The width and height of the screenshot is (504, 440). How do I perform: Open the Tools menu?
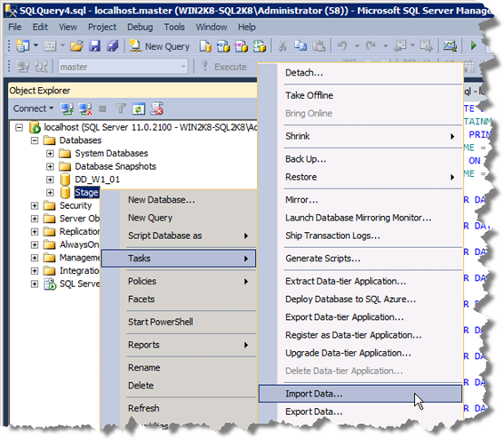tap(174, 27)
